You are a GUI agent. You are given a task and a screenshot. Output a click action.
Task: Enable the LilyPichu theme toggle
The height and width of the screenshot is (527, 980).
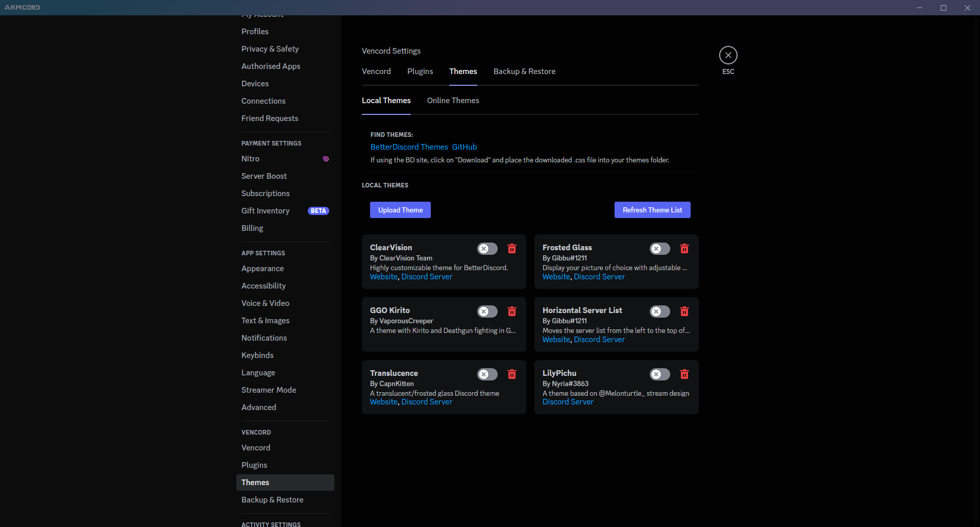(660, 374)
